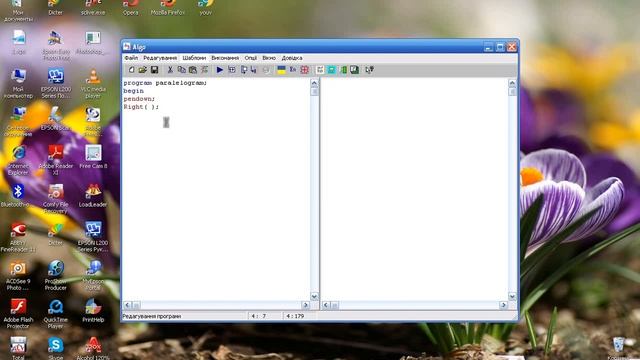Select the QuickTime Player desktop icon

click(x=56, y=313)
